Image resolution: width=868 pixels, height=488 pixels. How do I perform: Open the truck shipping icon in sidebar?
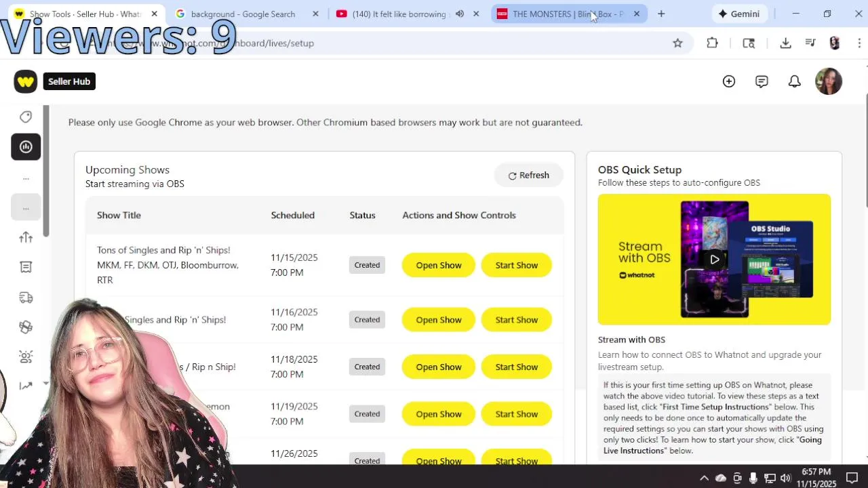click(x=26, y=297)
